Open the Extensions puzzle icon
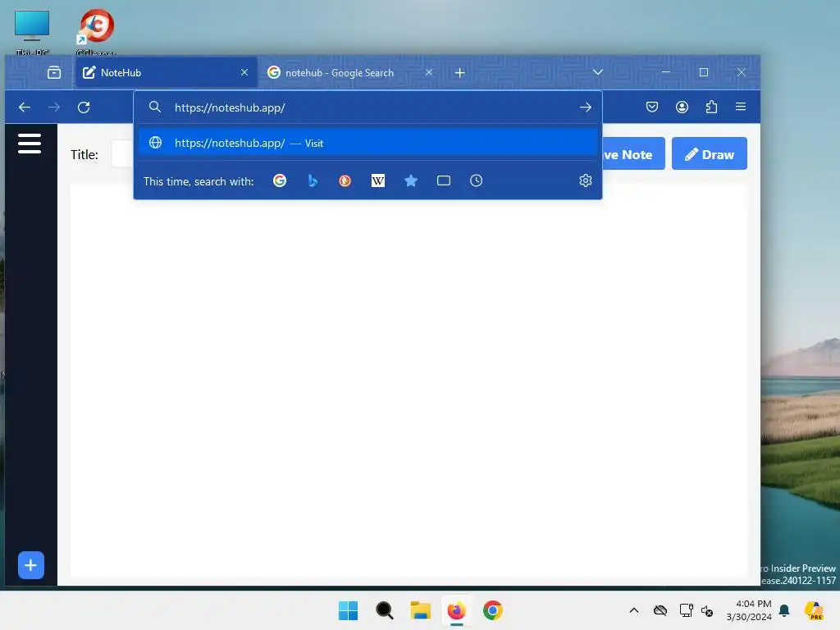Viewport: 840px width, 630px height. pos(711,107)
